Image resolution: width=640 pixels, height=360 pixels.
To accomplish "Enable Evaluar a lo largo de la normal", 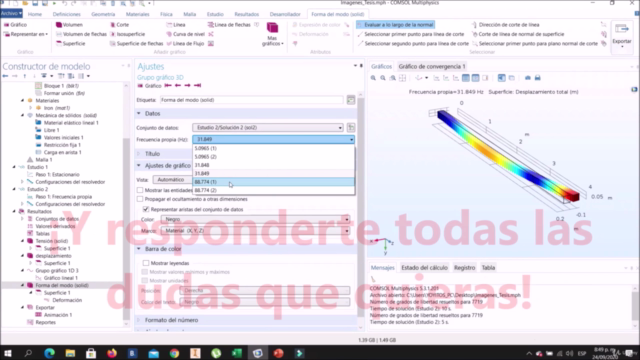I will point(395,25).
